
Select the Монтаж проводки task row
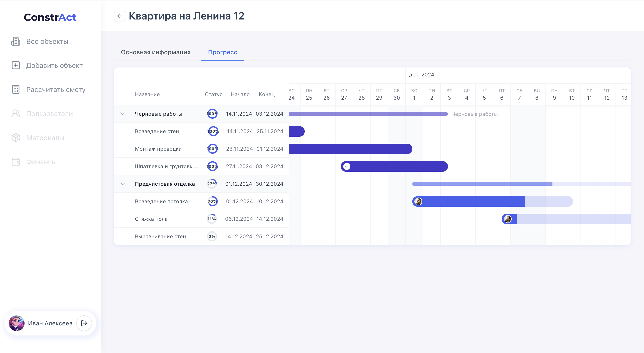(x=202, y=149)
